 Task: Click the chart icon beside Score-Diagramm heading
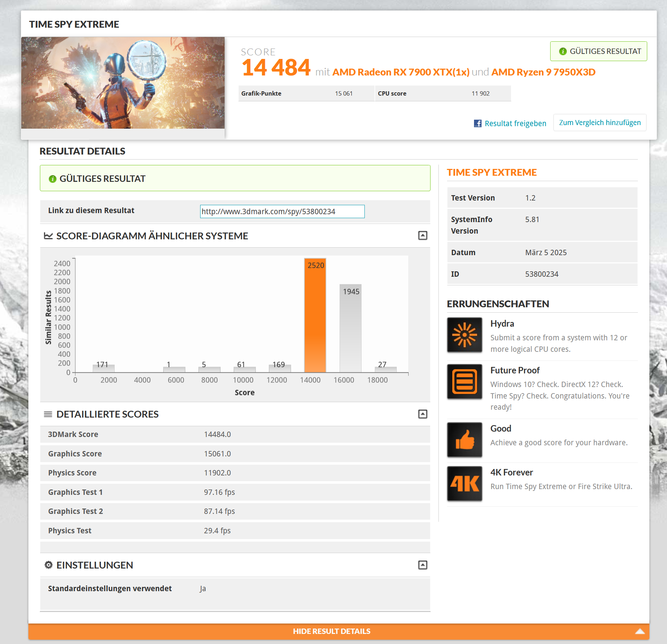click(x=48, y=236)
